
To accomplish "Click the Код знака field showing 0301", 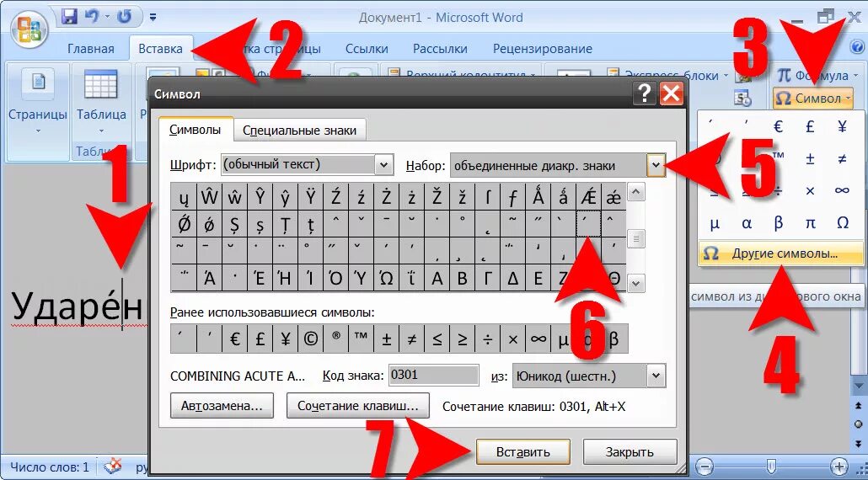I will tap(433, 375).
